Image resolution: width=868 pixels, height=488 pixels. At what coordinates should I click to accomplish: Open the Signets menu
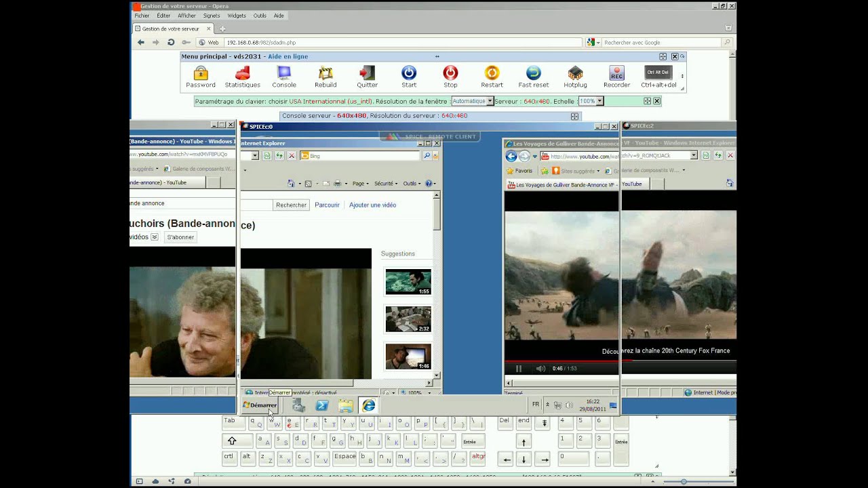pos(212,16)
